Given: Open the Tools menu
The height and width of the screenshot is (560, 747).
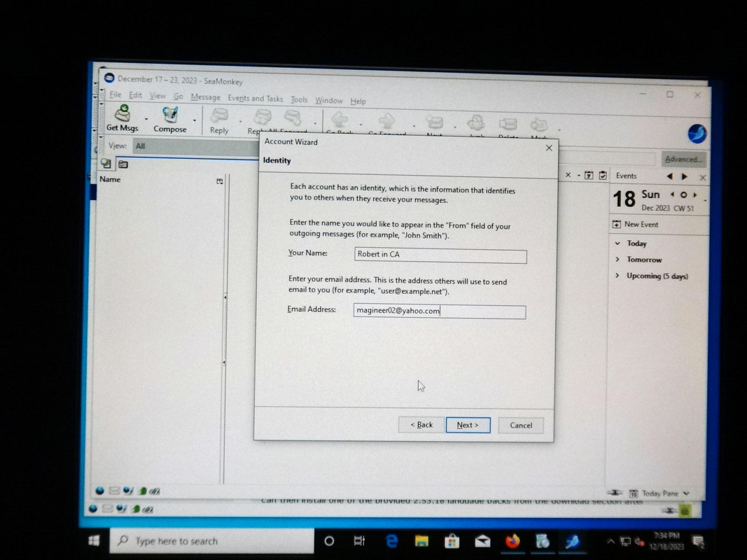Looking at the screenshot, I should click(299, 99).
